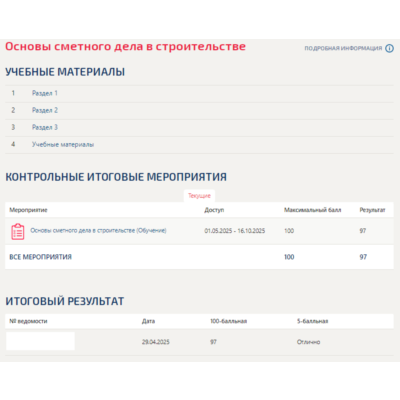Click the № ведомости column header
Image resolution: width=400 pixels, height=400 pixels.
(28, 321)
